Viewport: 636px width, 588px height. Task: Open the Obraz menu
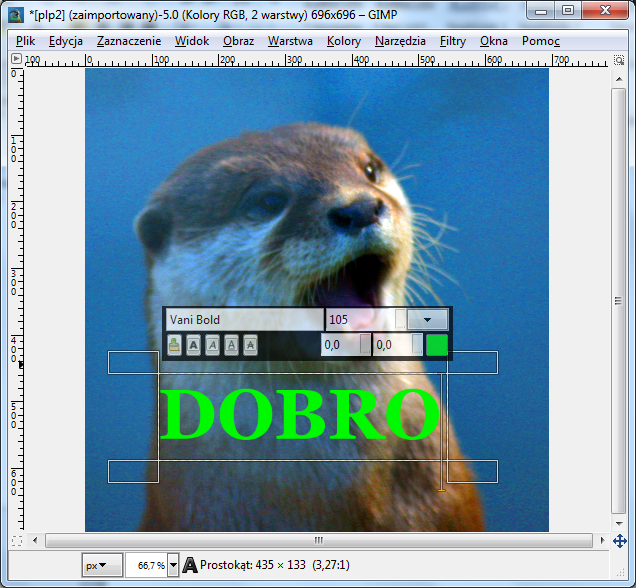point(238,41)
